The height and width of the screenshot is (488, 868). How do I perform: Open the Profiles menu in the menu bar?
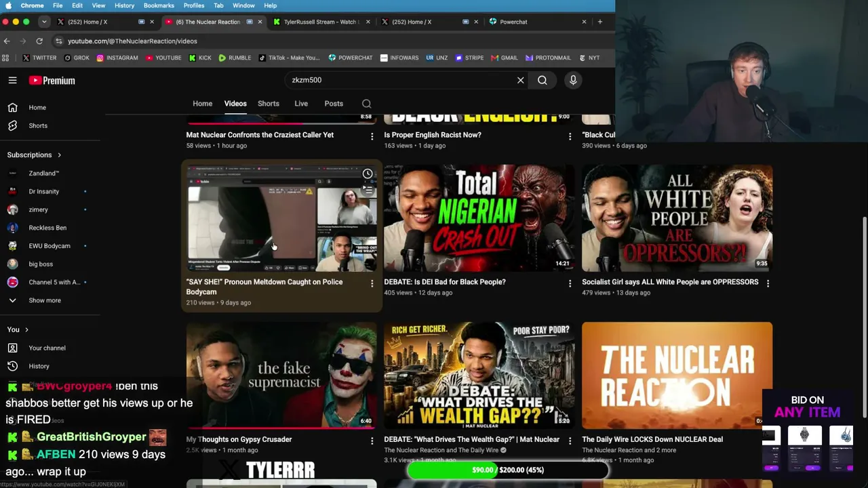pyautogui.click(x=194, y=5)
